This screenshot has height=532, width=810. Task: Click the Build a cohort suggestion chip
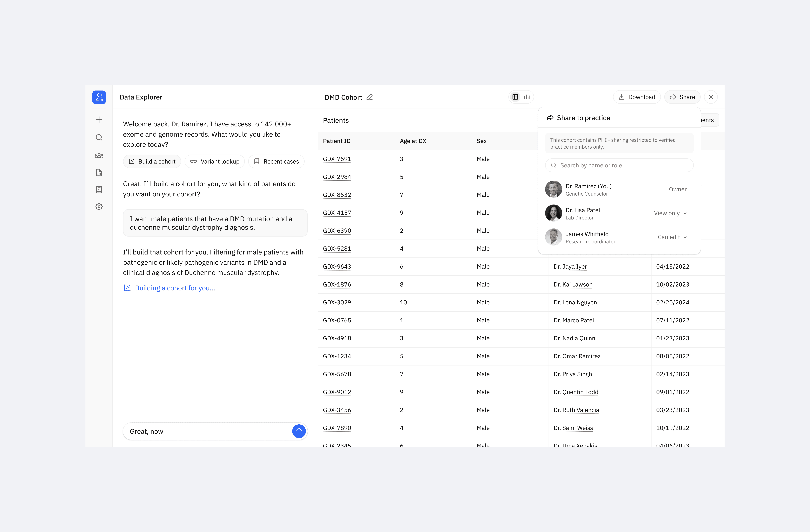click(152, 162)
